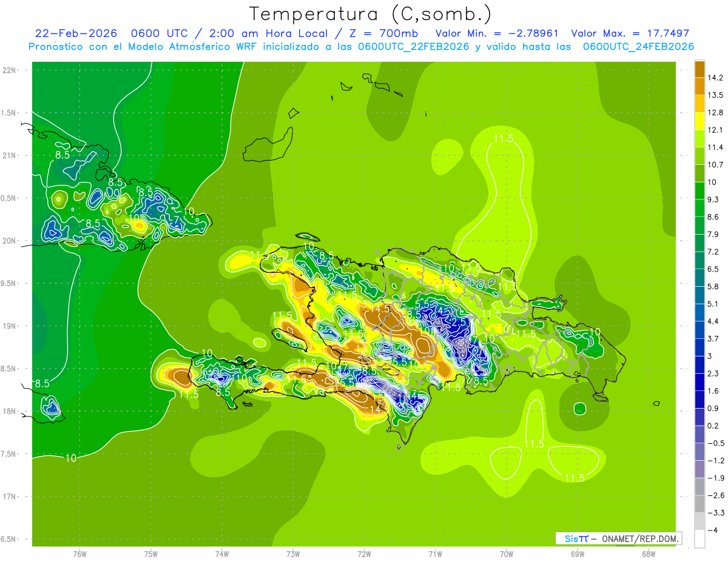The width and height of the screenshot is (728, 562).
Task: Click the -4 value on the color scale
Action: (x=713, y=530)
